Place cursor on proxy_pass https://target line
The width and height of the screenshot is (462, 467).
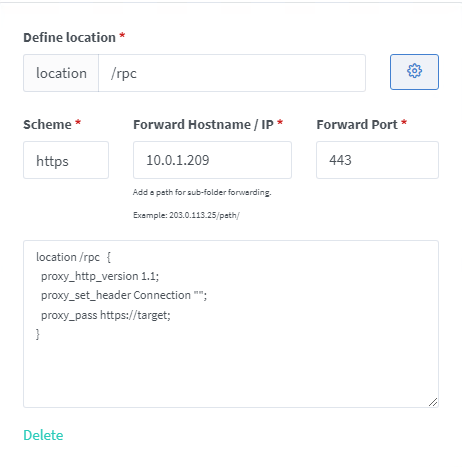point(106,315)
